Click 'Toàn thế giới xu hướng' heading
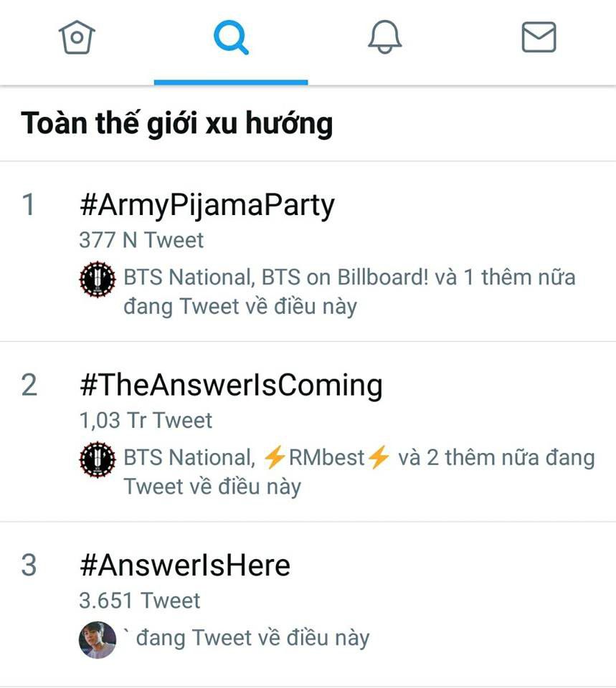 coord(177,123)
